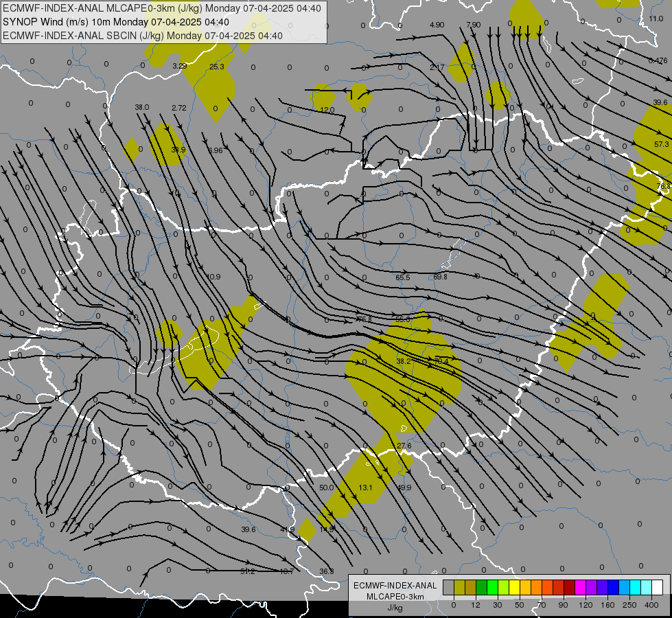Click the legend tick value 120

click(586, 605)
